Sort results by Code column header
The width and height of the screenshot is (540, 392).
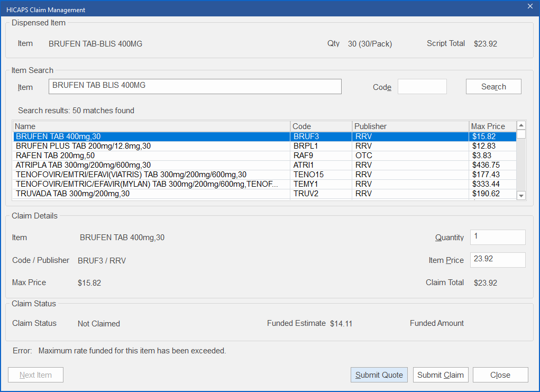click(x=321, y=126)
